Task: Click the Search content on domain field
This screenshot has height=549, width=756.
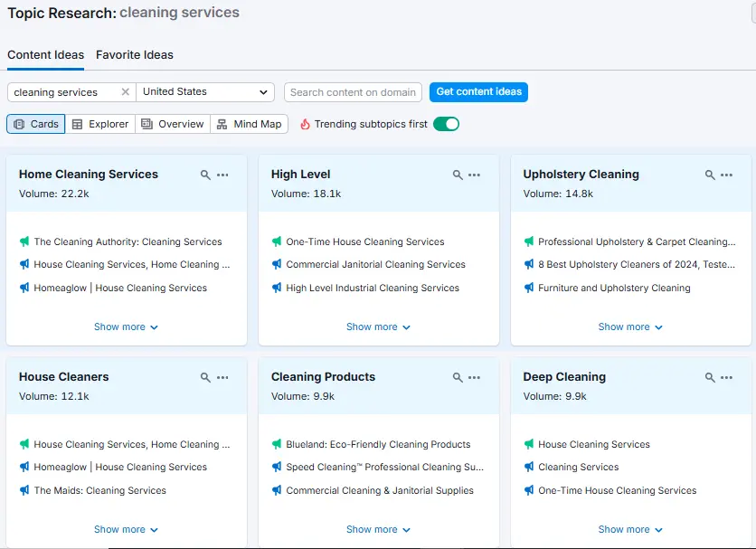Action: 353,91
